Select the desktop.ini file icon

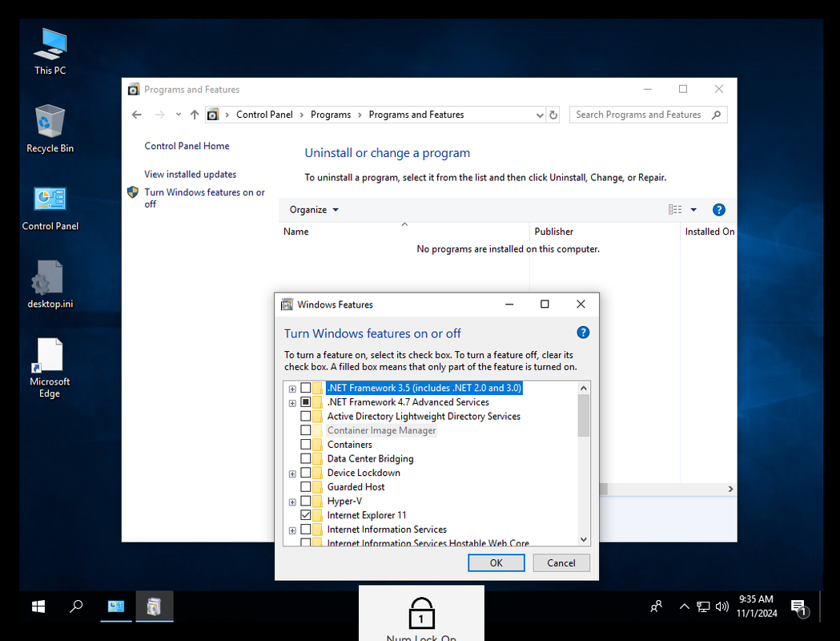point(50,284)
